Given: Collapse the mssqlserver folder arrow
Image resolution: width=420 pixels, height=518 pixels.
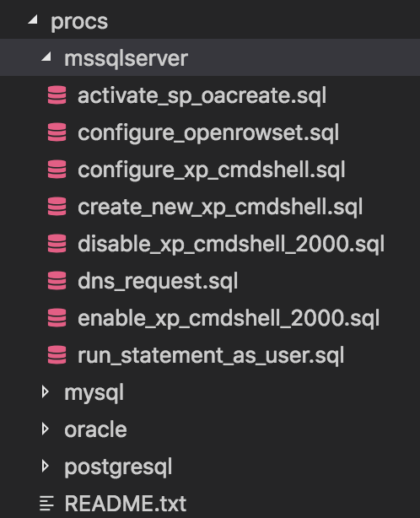Looking at the screenshot, I should 46,57.
